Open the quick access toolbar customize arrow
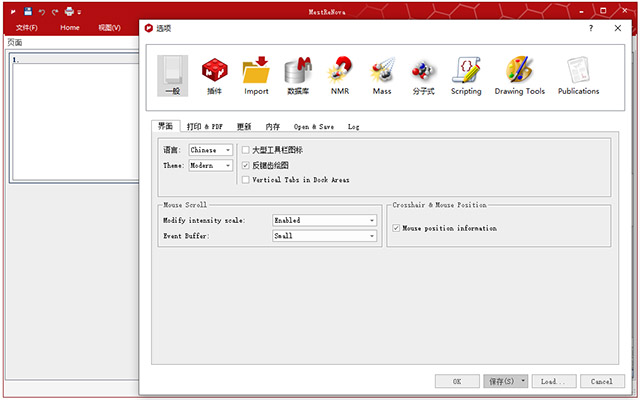 (x=79, y=12)
